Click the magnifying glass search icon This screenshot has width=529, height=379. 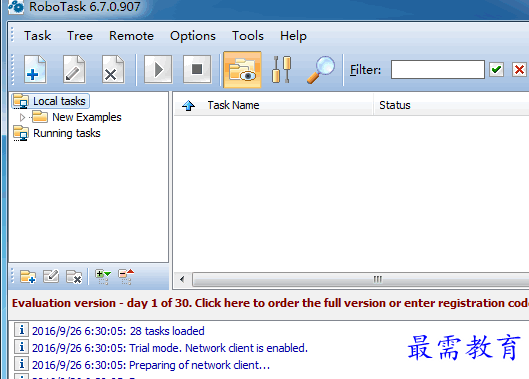click(x=321, y=70)
